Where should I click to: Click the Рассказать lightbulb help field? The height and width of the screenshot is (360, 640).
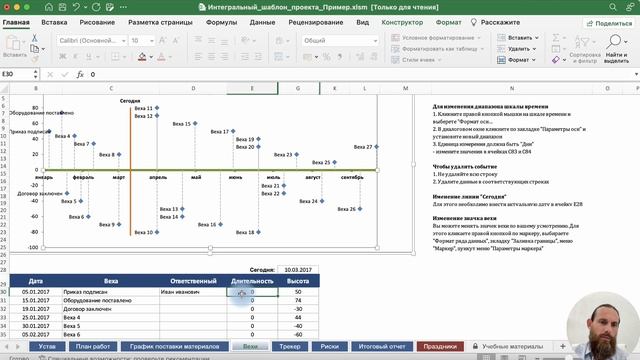(495, 22)
